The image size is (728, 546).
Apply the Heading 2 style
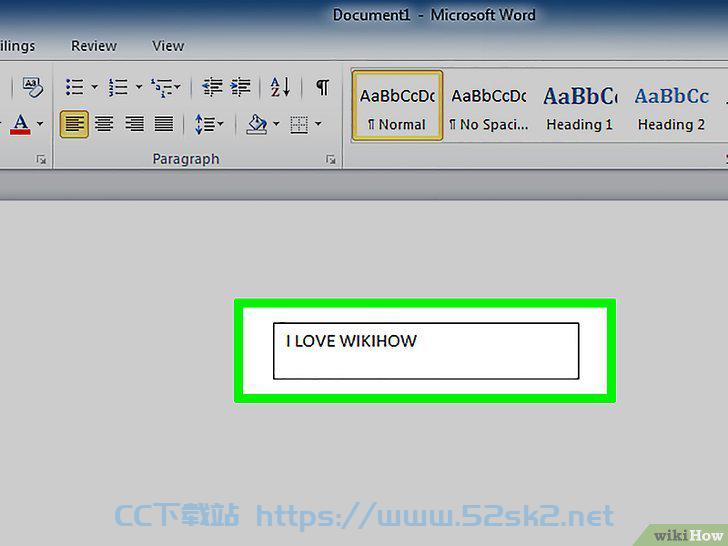click(671, 106)
